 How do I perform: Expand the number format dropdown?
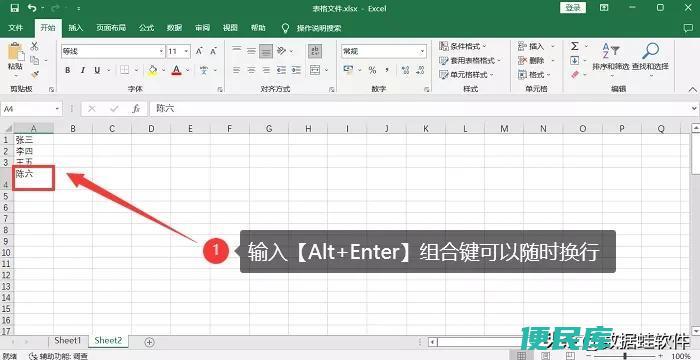422,51
